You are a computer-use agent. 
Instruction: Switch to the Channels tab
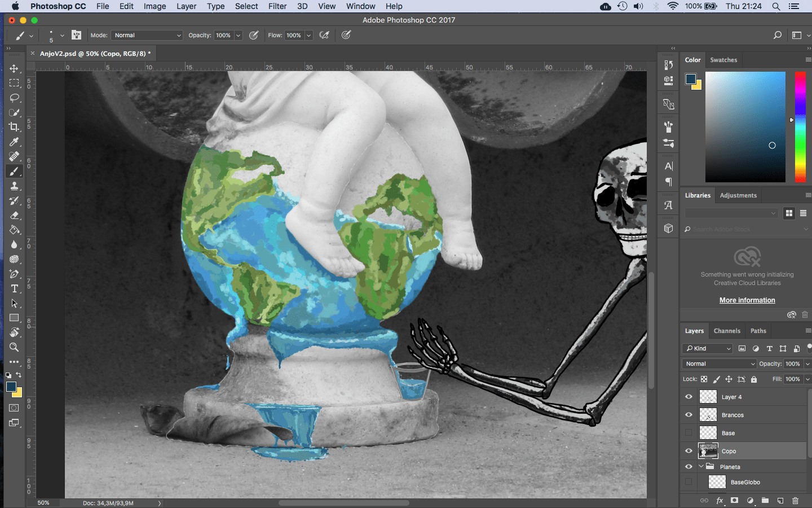tap(726, 331)
